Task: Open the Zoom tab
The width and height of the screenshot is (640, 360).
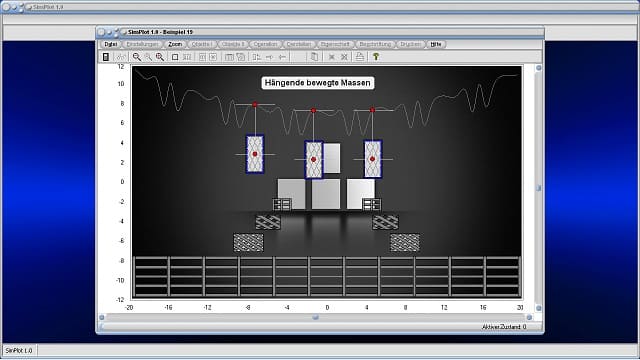Action: (x=175, y=44)
